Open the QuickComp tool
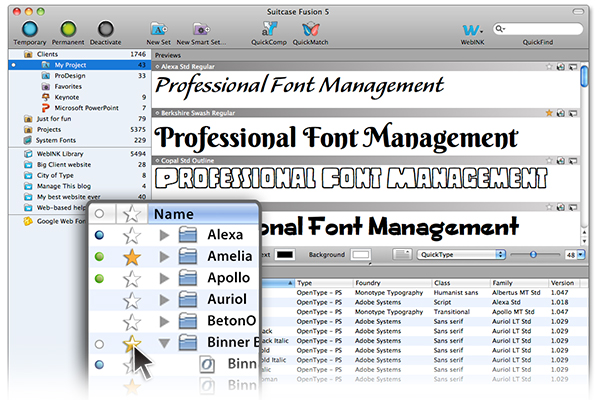The height and width of the screenshot is (400, 600). (271, 30)
